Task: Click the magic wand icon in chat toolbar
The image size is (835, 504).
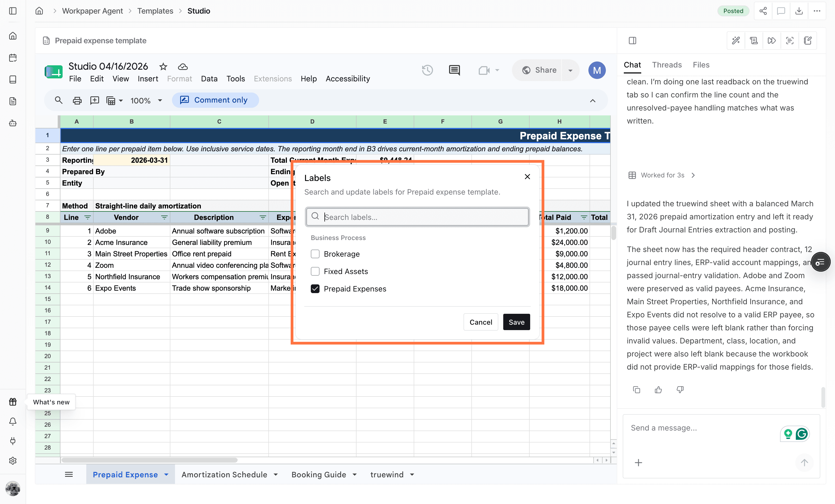Action: click(x=736, y=41)
